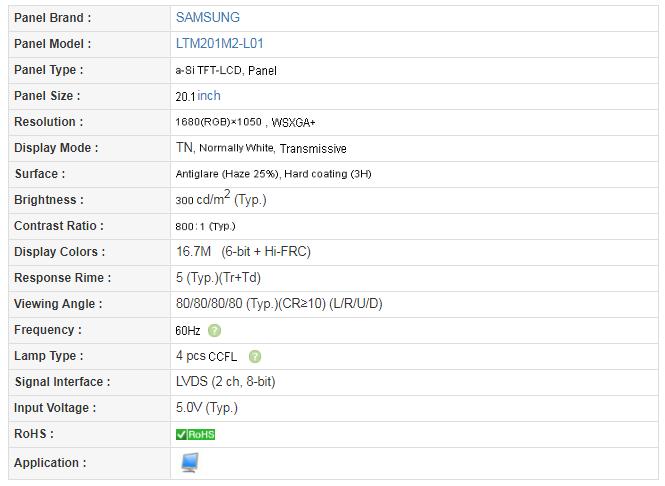The height and width of the screenshot is (486, 665).
Task: Open the LTM201M2-L01 model link
Action: 220,43
